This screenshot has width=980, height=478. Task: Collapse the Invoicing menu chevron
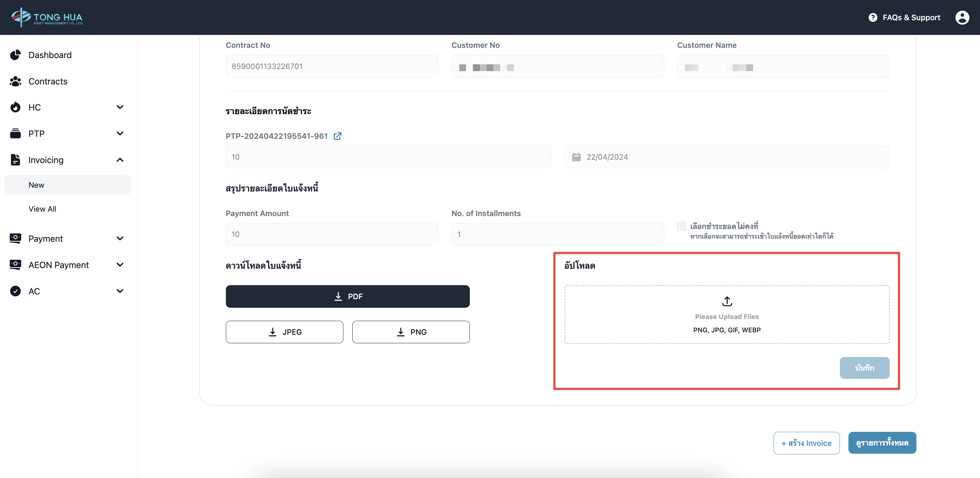point(120,160)
